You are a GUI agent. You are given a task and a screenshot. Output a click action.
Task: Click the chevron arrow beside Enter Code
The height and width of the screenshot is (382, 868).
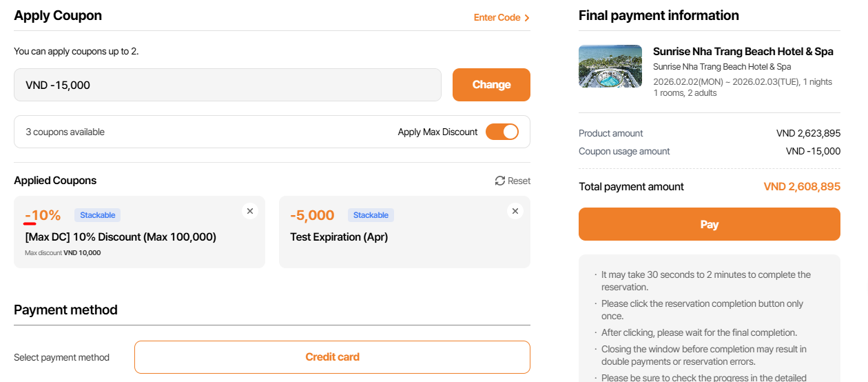[x=527, y=18]
